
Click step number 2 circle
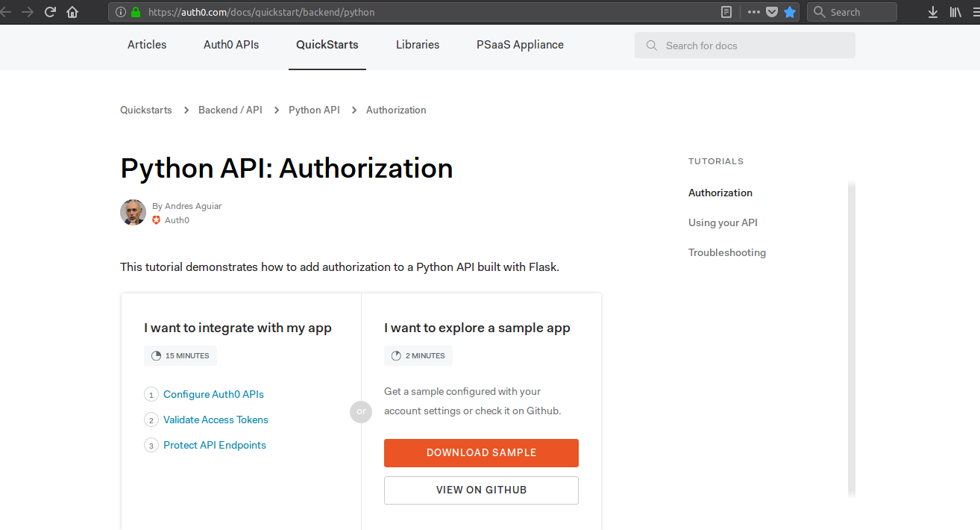pos(151,420)
